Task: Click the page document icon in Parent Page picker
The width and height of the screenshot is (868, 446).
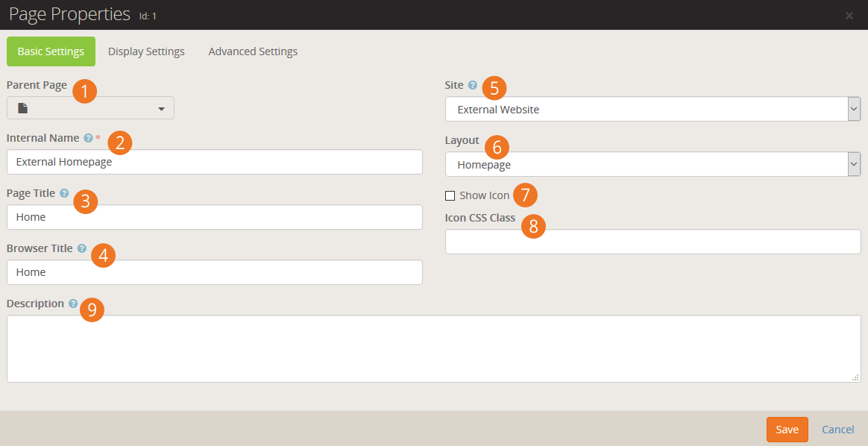Action: (22, 108)
